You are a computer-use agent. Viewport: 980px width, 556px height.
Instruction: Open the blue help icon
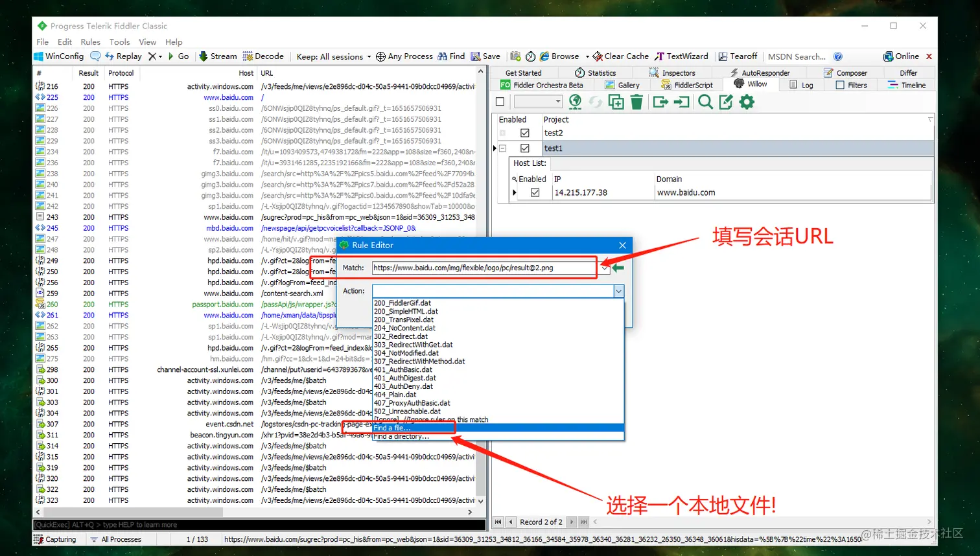[837, 56]
